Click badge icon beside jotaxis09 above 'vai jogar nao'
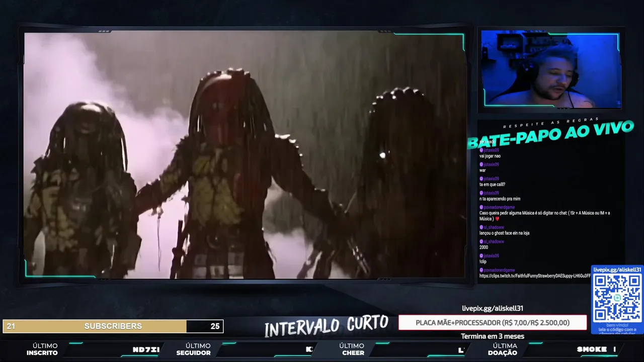Screen dimensions: 644x362 pyautogui.click(x=481, y=150)
